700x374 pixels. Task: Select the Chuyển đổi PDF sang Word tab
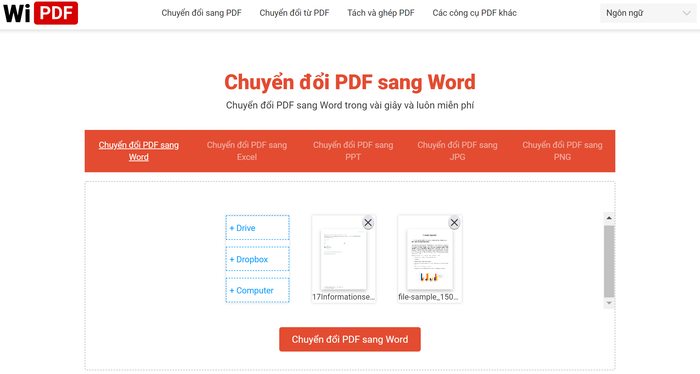click(x=138, y=151)
